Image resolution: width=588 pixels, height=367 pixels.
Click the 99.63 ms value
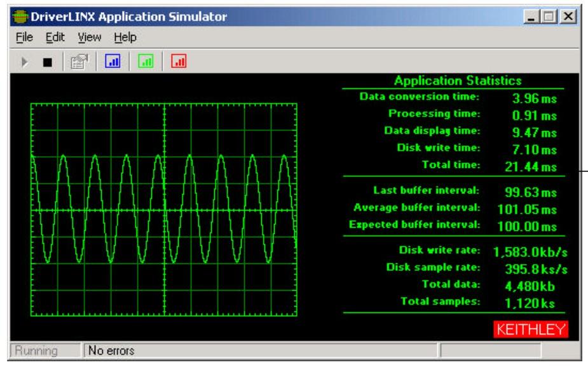point(531,193)
